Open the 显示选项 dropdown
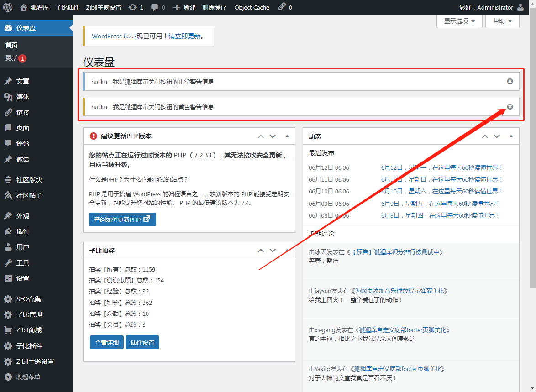536x392 pixels. (459, 21)
